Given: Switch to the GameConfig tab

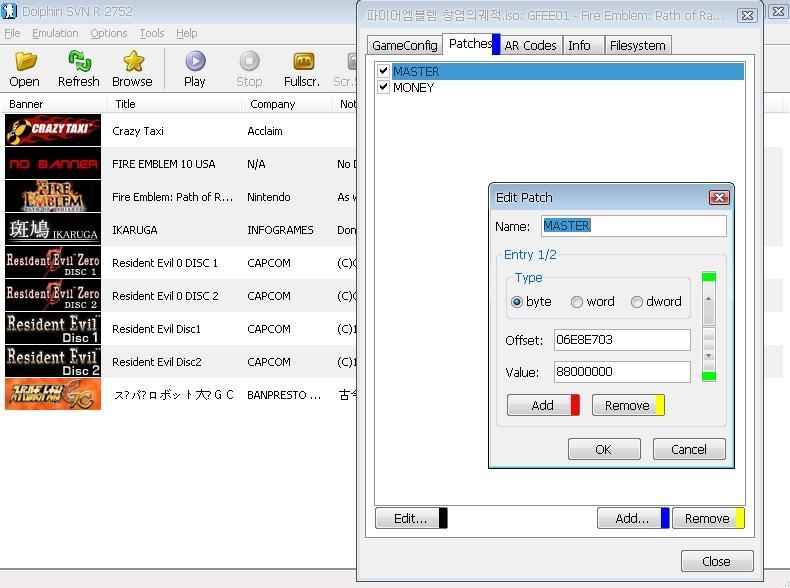Looking at the screenshot, I should pos(405,45).
